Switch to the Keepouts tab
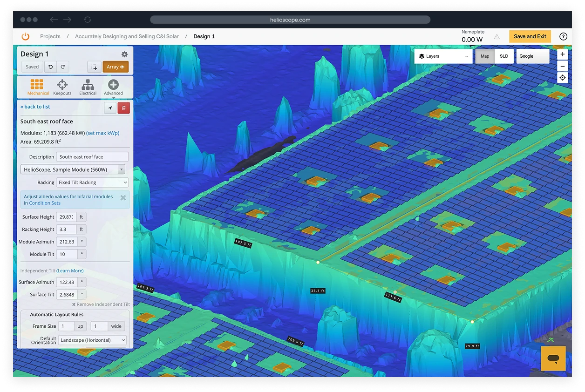585x392 pixels. coord(62,87)
